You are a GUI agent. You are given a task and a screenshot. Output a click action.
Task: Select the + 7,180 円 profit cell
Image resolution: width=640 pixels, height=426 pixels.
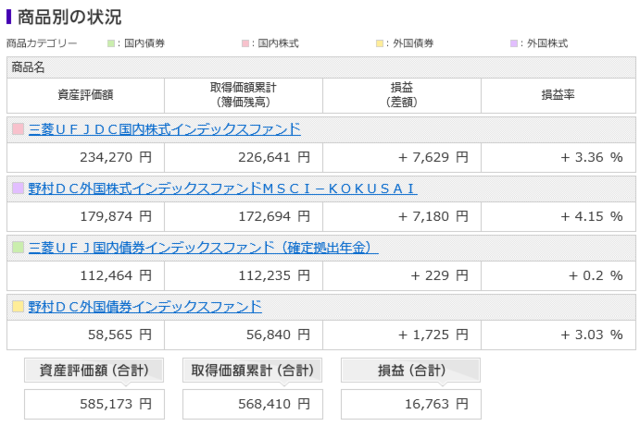[x=402, y=216]
